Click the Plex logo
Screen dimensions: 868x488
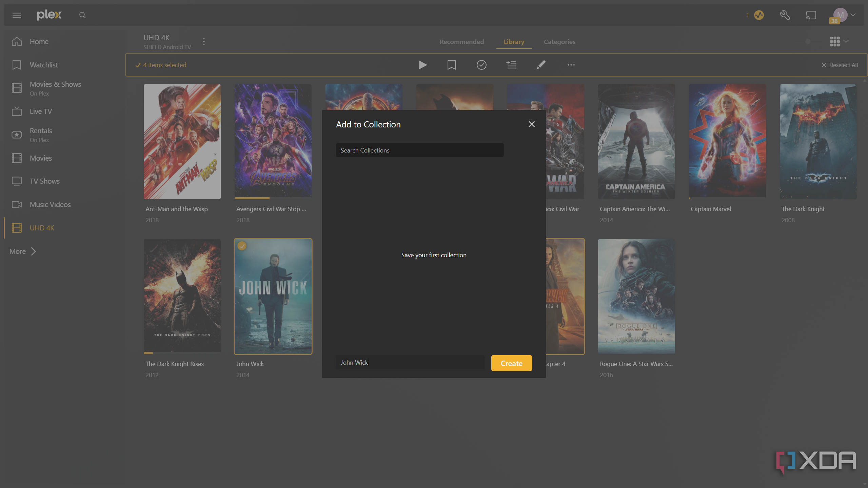coord(49,15)
